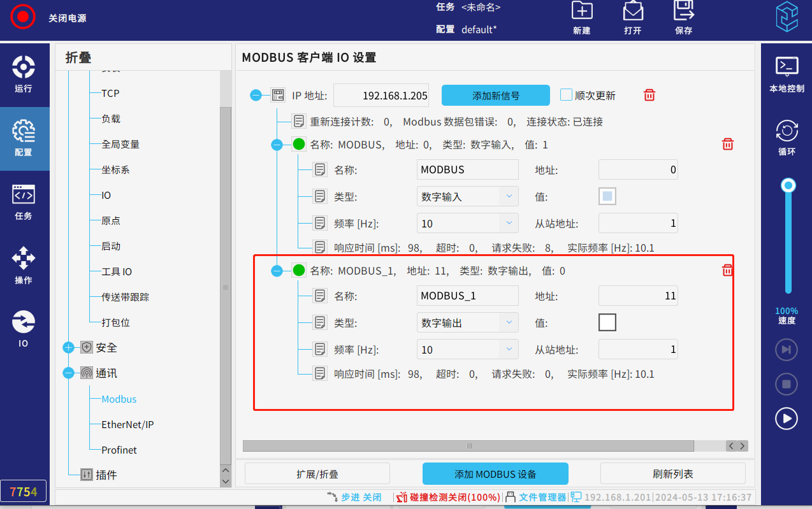Image resolution: width=812 pixels, height=509 pixels.
Task: Click the 添加新信号 button
Action: [495, 96]
